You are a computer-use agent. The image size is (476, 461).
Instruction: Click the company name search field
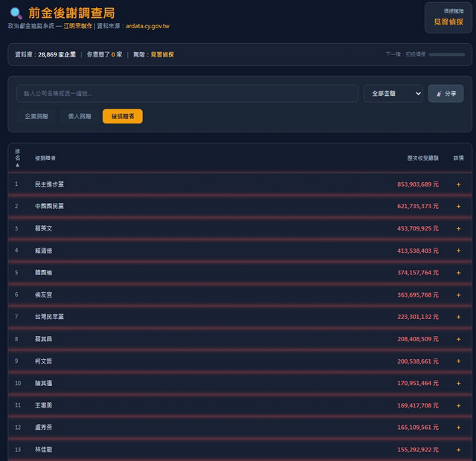(x=187, y=94)
